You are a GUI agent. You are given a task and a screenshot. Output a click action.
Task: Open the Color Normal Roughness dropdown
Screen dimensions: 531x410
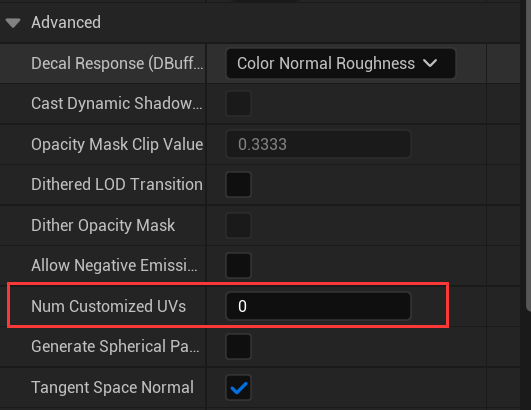(x=341, y=63)
